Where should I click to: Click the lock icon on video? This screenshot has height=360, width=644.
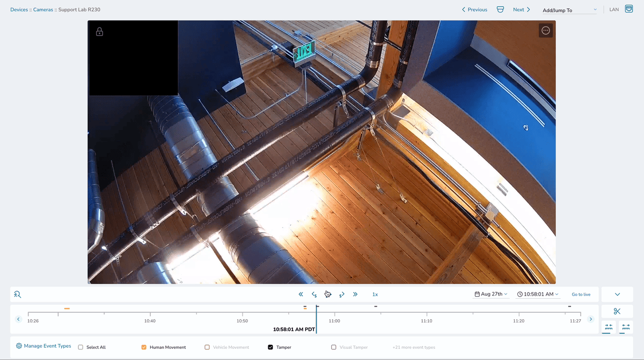pyautogui.click(x=99, y=32)
